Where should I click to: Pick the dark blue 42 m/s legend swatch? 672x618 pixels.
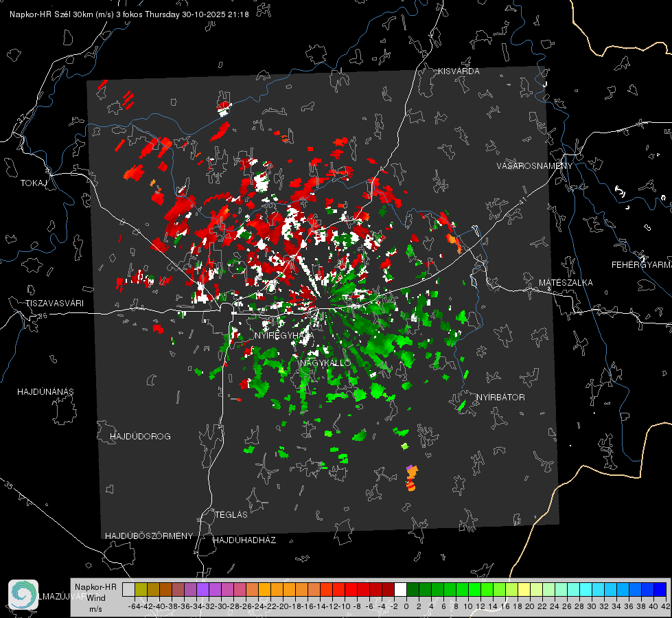pyautogui.click(x=660, y=589)
